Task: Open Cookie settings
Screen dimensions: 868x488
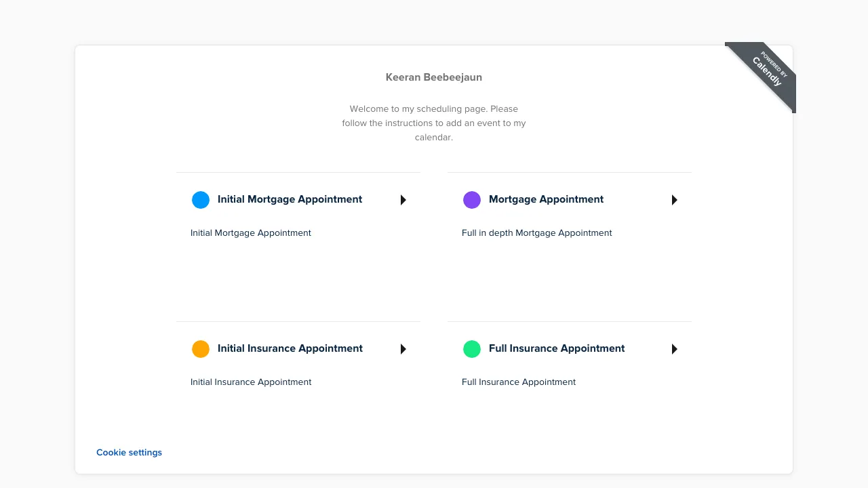Action: (129, 452)
